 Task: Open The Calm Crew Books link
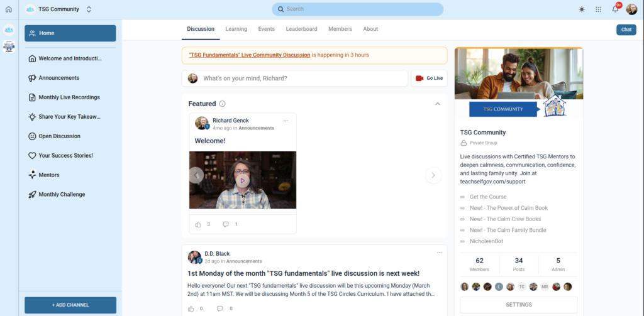click(x=506, y=219)
